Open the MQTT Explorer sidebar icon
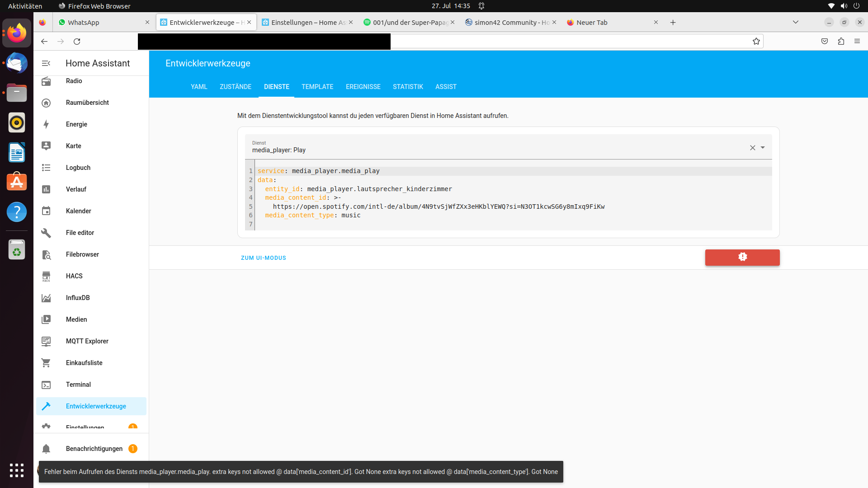The width and height of the screenshot is (868, 488). point(46,341)
